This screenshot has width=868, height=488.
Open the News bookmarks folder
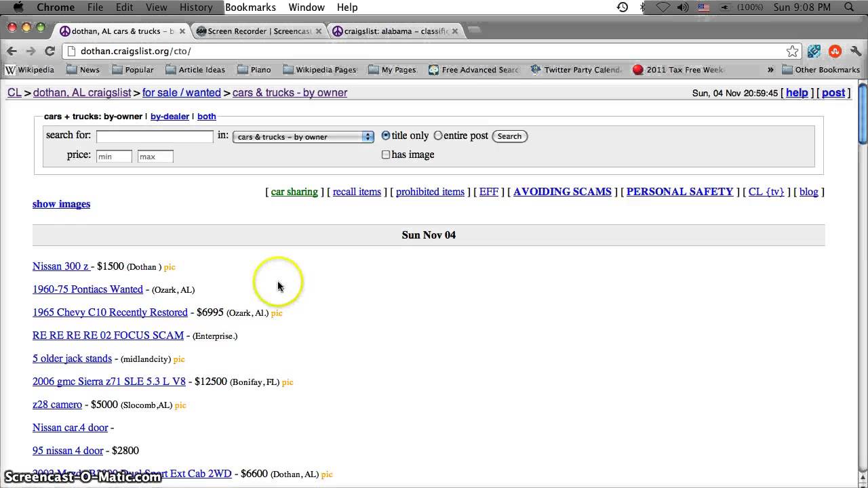pyautogui.click(x=83, y=70)
